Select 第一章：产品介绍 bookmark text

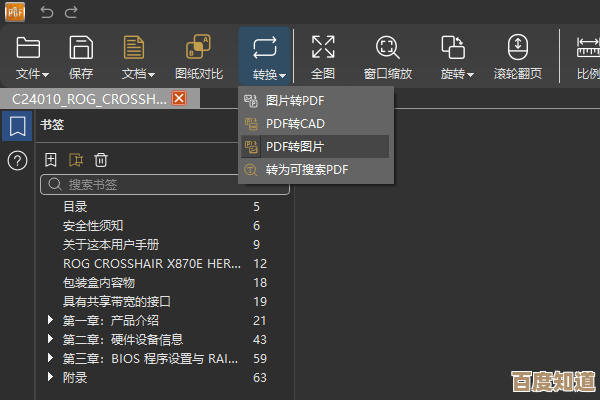click(111, 321)
